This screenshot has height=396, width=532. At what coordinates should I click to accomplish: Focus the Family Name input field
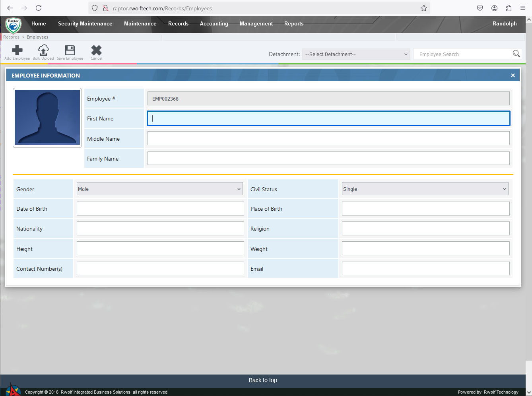[x=328, y=158]
